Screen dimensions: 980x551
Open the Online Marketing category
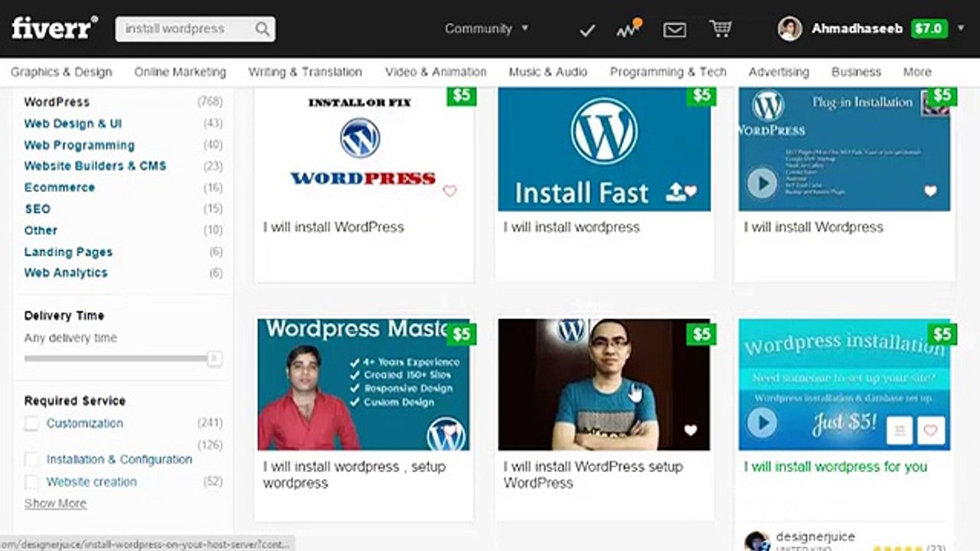click(x=180, y=72)
